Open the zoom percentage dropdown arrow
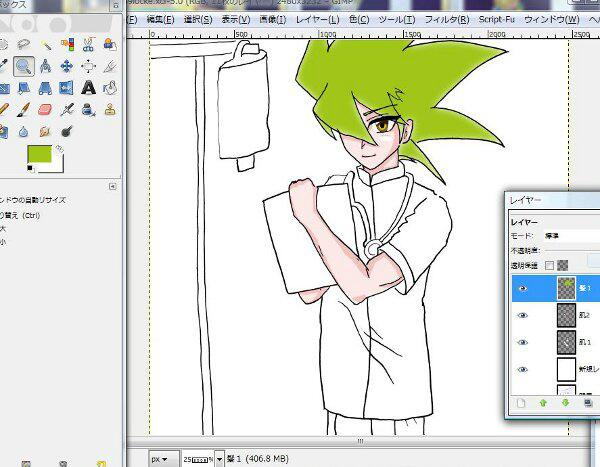The height and width of the screenshot is (467, 600). 219,459
